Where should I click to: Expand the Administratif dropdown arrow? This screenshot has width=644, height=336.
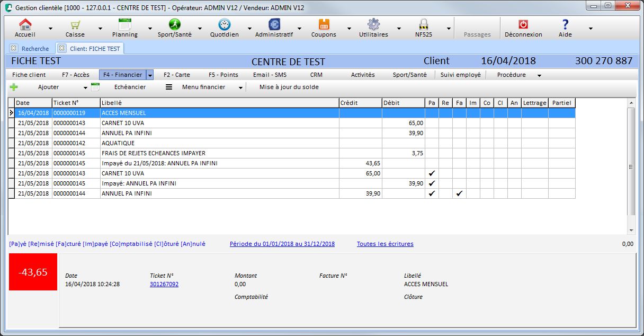[299, 29]
